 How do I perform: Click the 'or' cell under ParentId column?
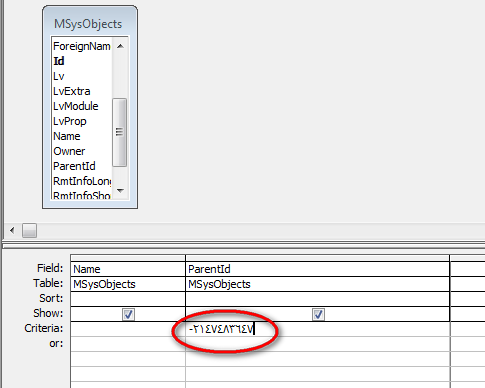tap(317, 344)
